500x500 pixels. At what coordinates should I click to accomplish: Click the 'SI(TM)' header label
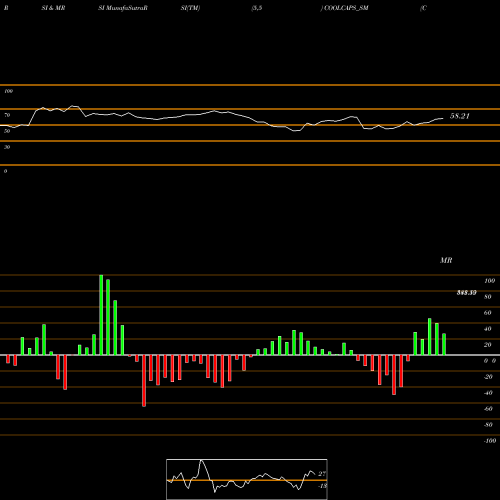tap(190, 8)
